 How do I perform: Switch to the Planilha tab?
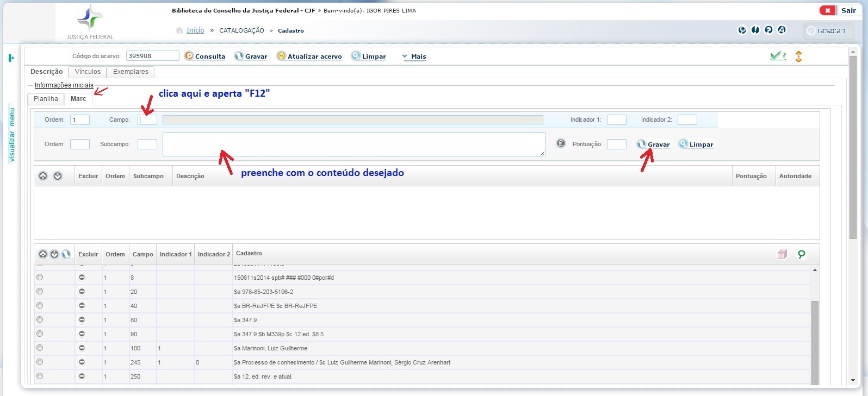(x=46, y=99)
